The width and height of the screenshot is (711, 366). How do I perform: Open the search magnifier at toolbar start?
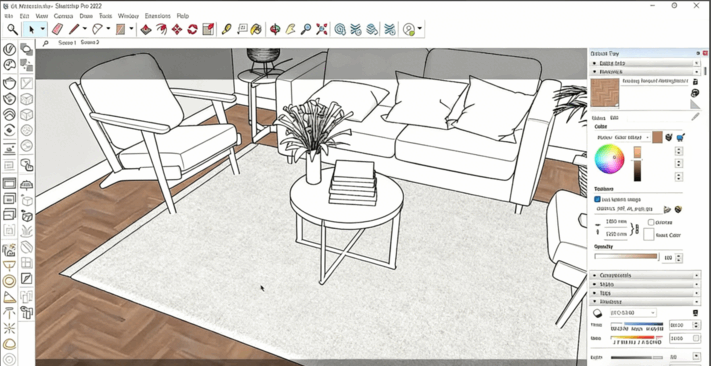click(x=13, y=29)
